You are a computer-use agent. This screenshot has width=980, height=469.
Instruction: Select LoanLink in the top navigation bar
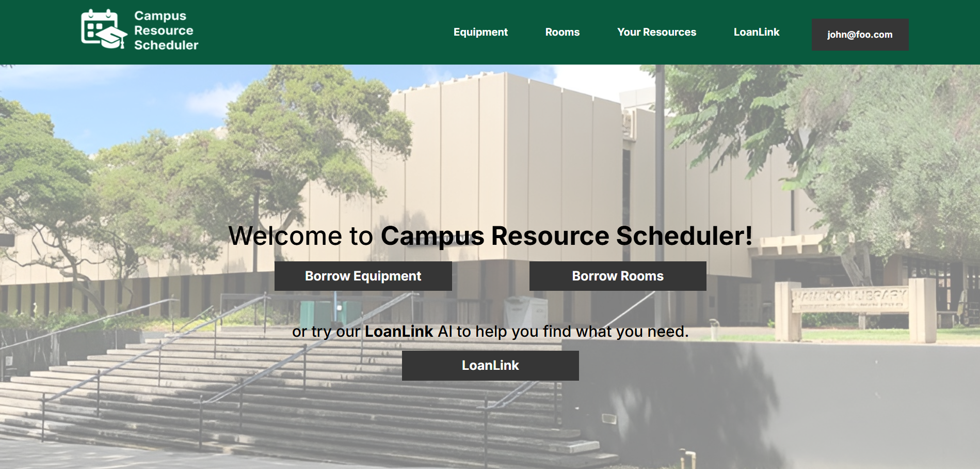[756, 32]
